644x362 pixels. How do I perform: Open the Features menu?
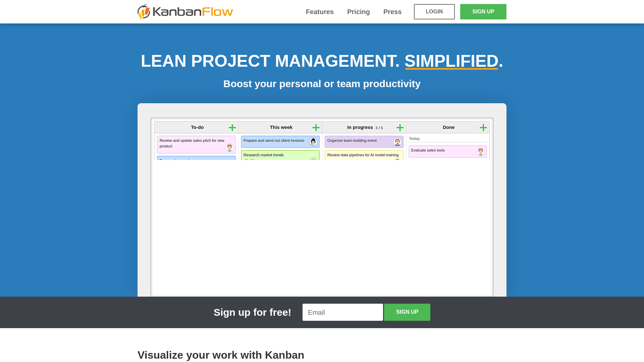pyautogui.click(x=320, y=12)
